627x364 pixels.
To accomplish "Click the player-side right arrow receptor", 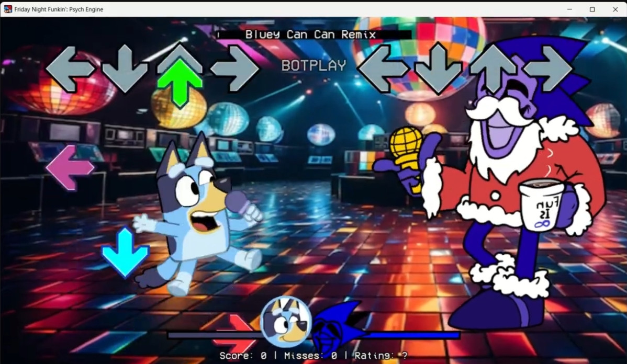I will tap(235, 69).
